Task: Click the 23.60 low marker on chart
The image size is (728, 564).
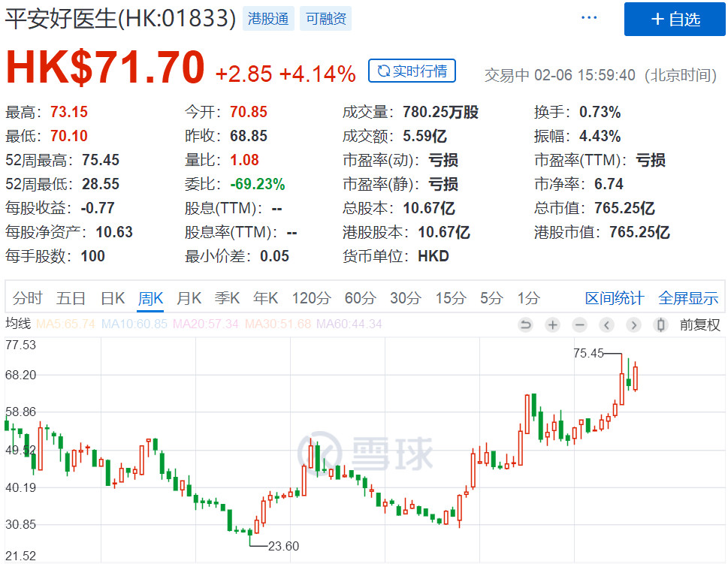Action: click(283, 546)
